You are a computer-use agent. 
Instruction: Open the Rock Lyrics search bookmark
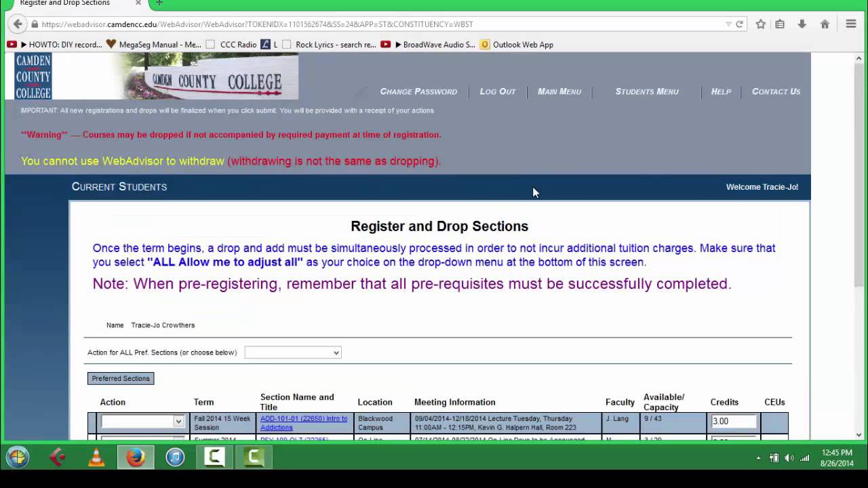(x=329, y=45)
